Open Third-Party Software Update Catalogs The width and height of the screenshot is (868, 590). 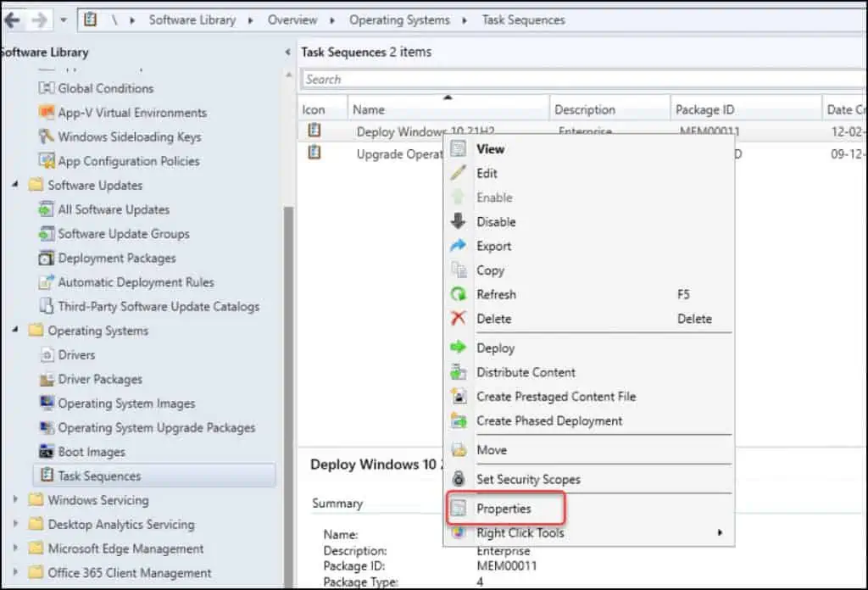[159, 307]
